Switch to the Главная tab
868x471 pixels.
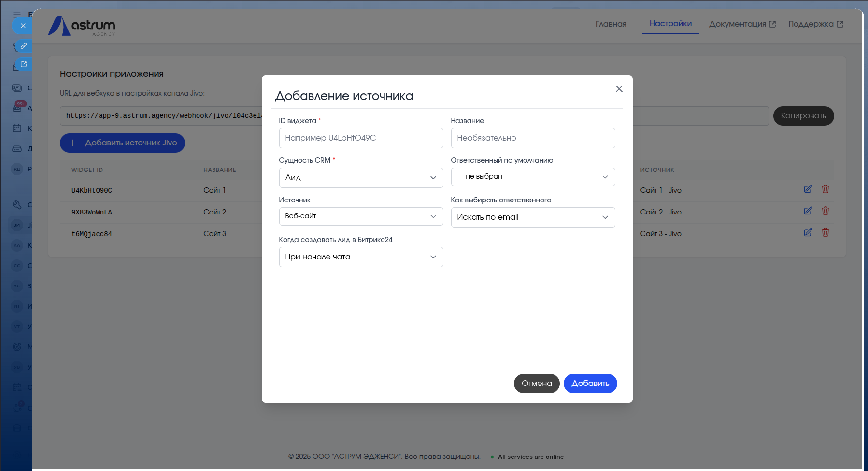pyautogui.click(x=611, y=24)
